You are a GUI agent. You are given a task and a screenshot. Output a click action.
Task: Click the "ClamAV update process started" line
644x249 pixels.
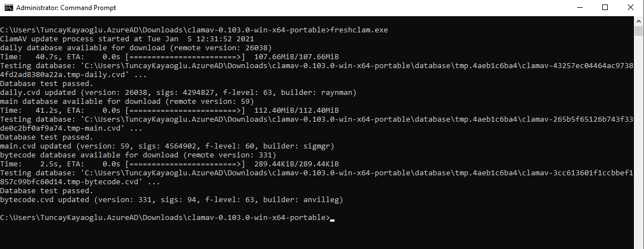click(127, 39)
